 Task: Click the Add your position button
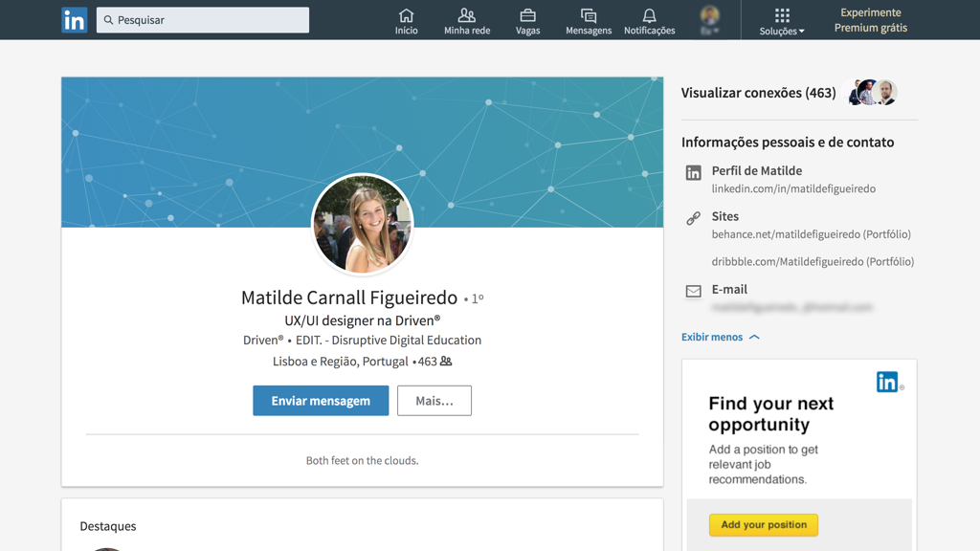[x=764, y=524]
